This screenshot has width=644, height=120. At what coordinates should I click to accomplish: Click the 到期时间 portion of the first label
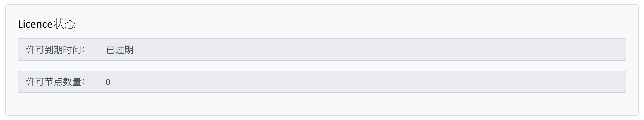(63, 50)
